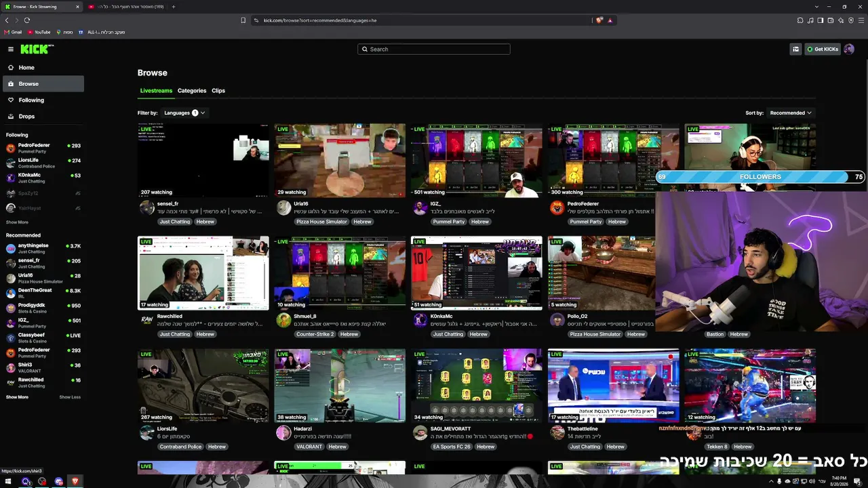868x488 pixels.
Task: Click the browser reload button
Action: click(26, 20)
